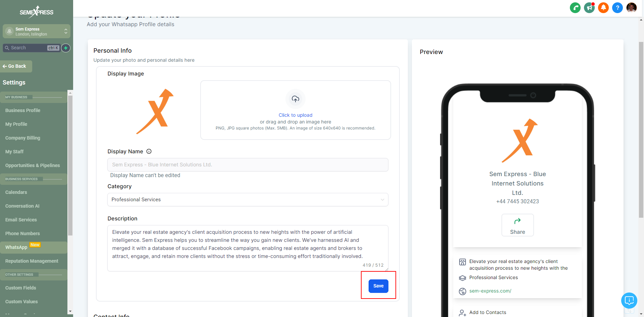
Task: Open Phone Numbers settings
Action: (x=22, y=233)
